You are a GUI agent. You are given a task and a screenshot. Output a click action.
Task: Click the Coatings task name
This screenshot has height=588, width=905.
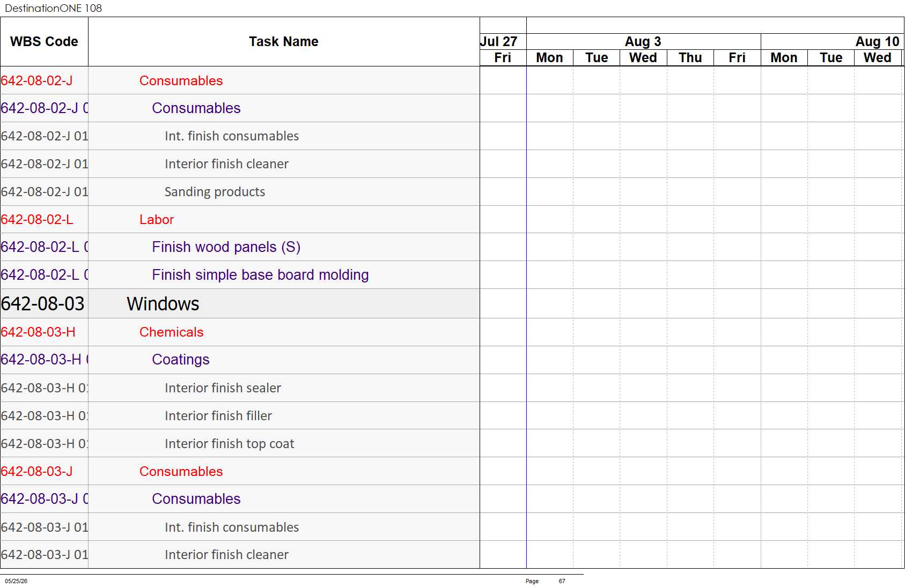[x=180, y=360]
